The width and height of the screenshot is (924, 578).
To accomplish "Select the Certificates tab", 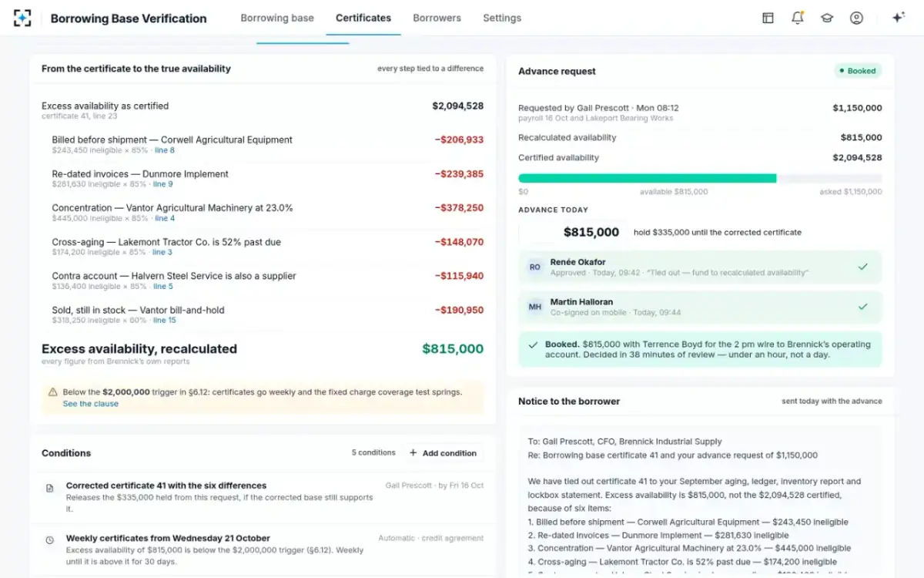I will 363,18.
